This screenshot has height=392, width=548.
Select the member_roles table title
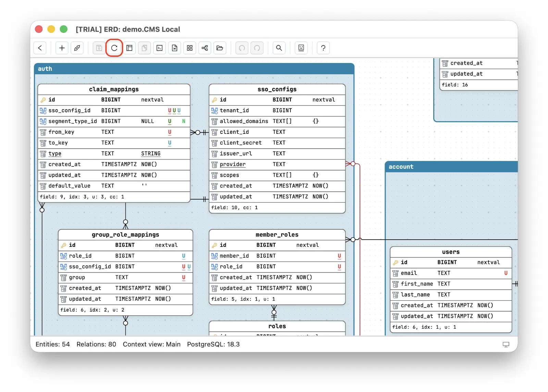click(277, 235)
